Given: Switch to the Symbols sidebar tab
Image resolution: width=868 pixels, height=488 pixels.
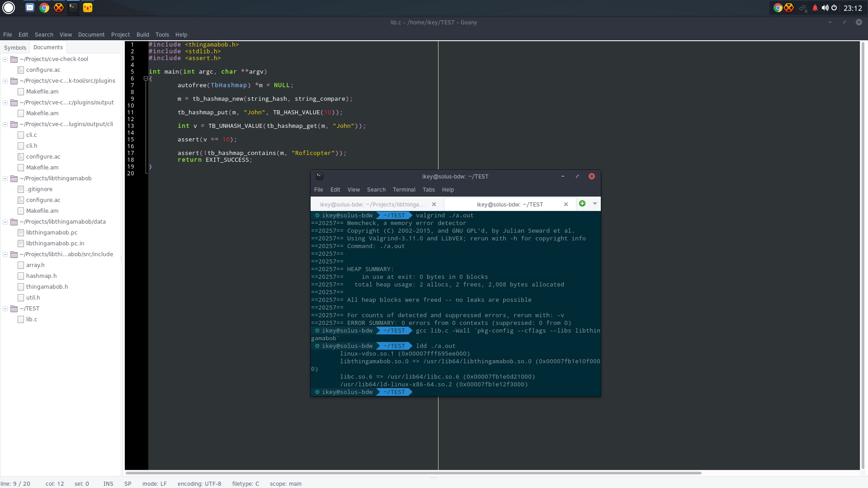Looking at the screenshot, I should pos(15,47).
